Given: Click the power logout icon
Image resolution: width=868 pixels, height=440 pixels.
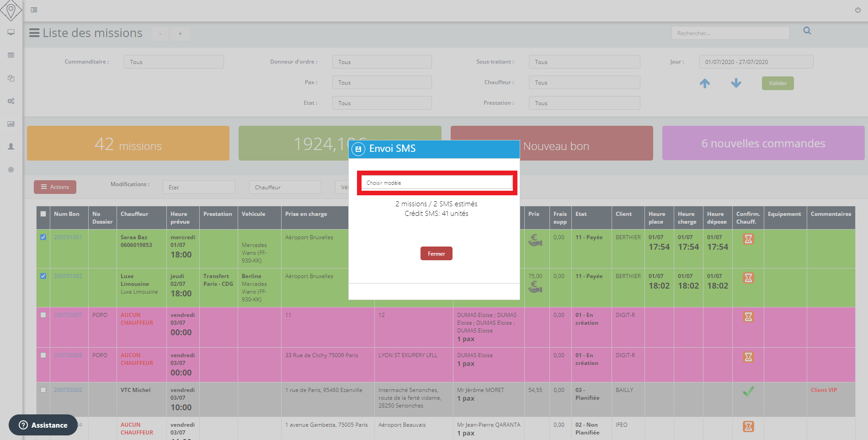Looking at the screenshot, I should coord(857,10).
